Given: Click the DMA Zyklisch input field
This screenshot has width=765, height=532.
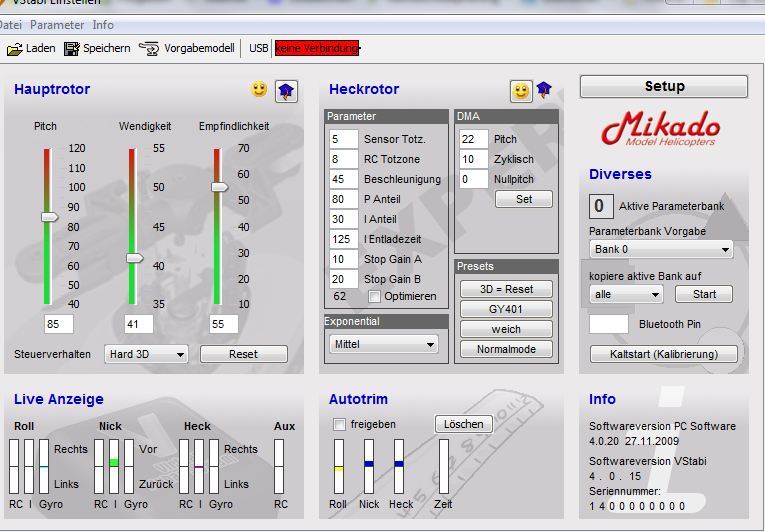Looking at the screenshot, I should click(473, 159).
